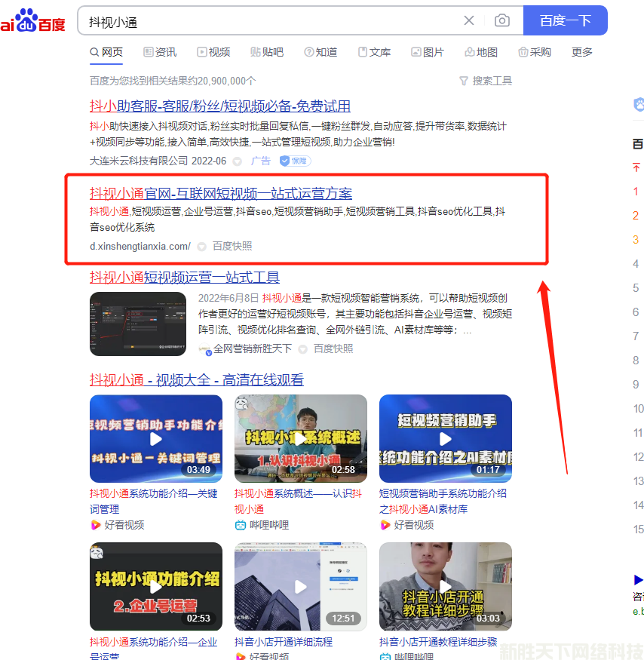644x660 pixels.
Task: Open the 更多 menu
Action: (582, 52)
